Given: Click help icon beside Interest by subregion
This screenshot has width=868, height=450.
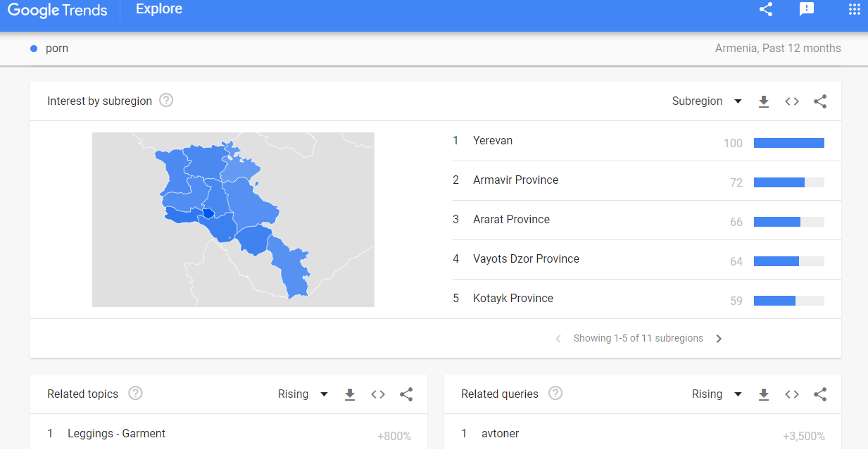Looking at the screenshot, I should click(x=166, y=101).
